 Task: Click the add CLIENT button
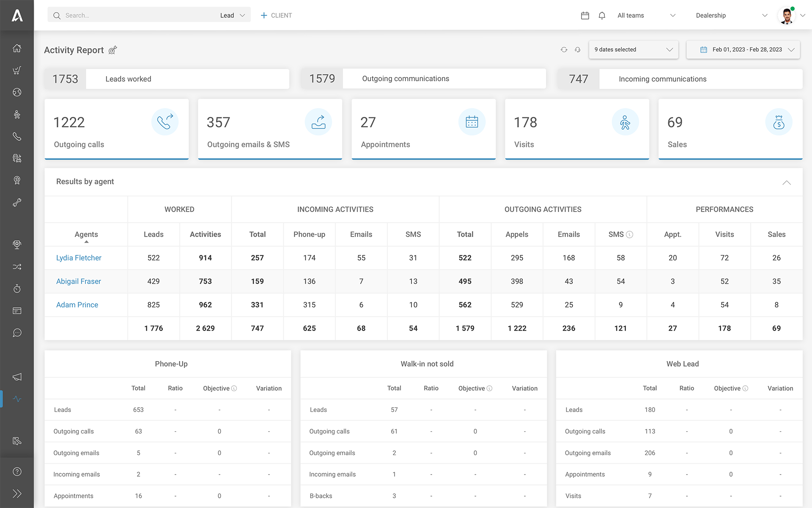tap(276, 16)
